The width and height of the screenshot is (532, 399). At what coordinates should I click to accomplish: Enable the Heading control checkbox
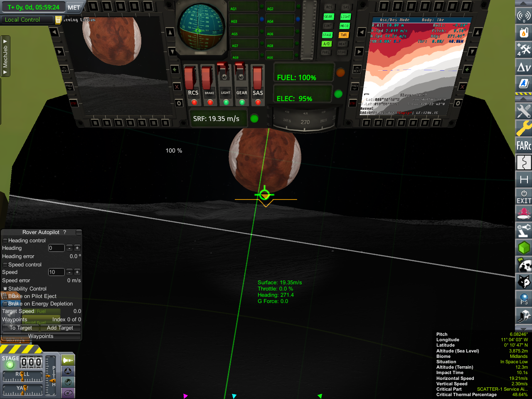tap(5, 241)
